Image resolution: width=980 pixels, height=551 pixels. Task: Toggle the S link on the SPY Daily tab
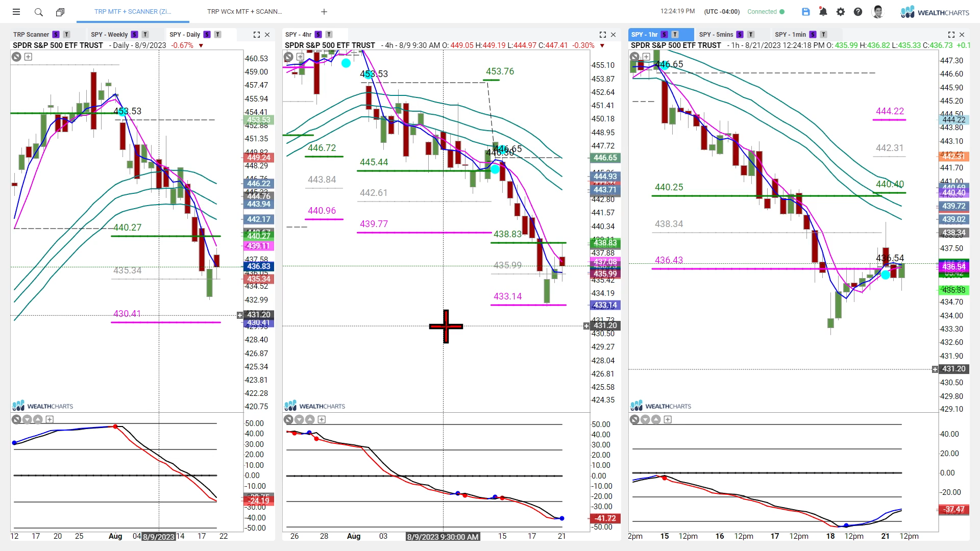pyautogui.click(x=207, y=35)
